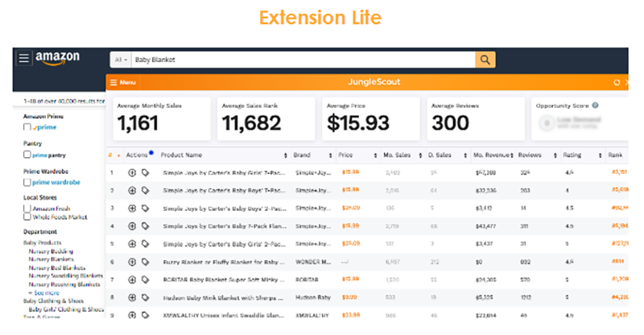This screenshot has width=644, height=335.
Task: Click the orange search magnifier button
Action: coord(485,60)
